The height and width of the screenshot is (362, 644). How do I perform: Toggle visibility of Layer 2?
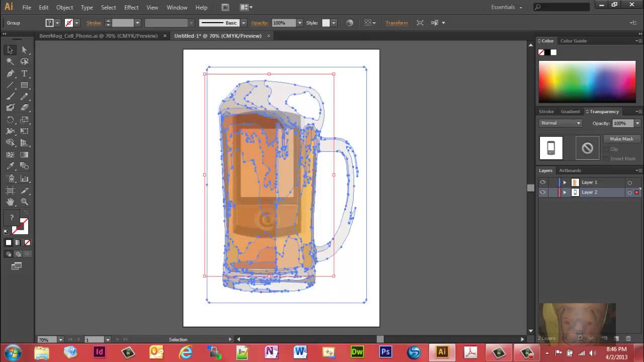point(543,192)
